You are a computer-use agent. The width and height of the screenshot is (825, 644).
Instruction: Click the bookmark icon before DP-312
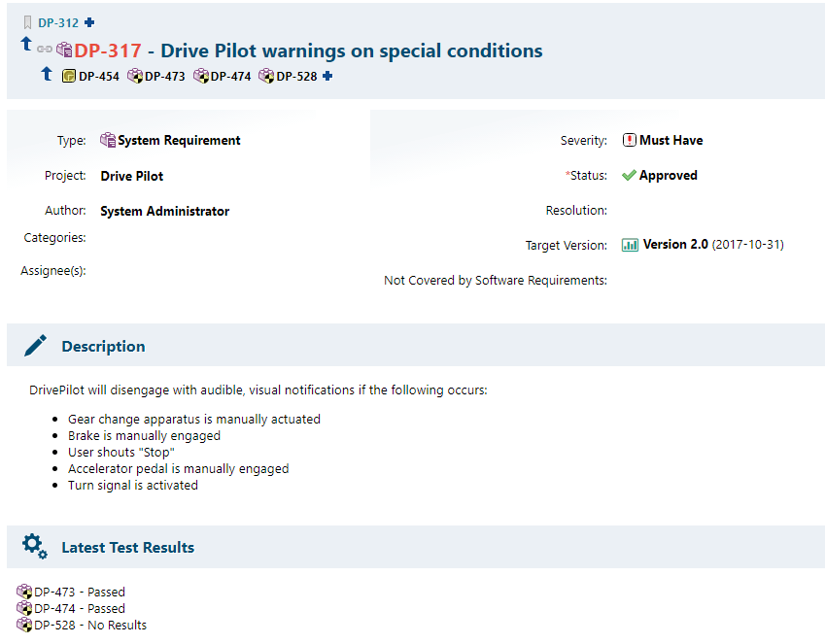click(x=28, y=22)
